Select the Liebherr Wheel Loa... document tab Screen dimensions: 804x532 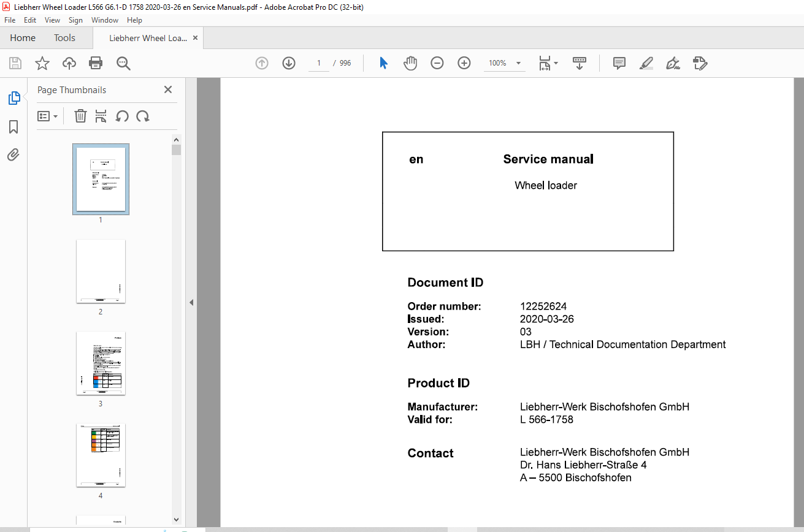pos(148,38)
